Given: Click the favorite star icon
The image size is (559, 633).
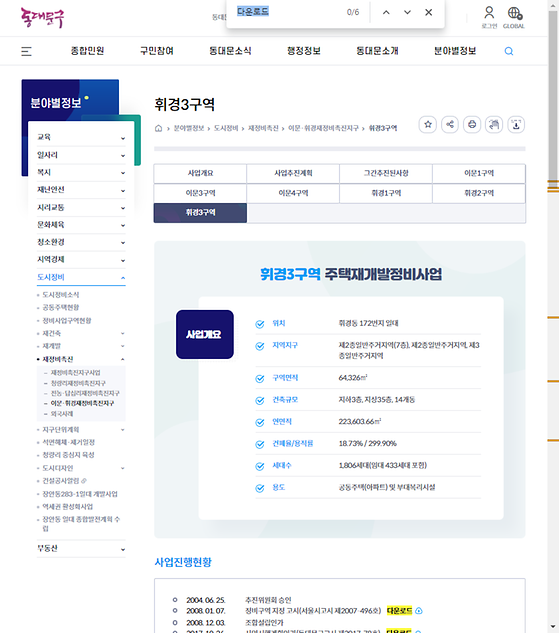Looking at the screenshot, I should (428, 124).
